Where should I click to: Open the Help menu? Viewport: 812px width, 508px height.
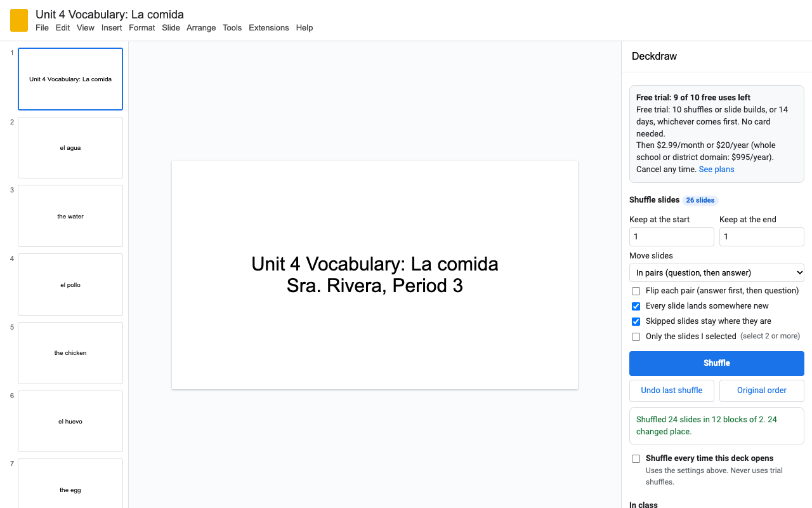coord(304,28)
